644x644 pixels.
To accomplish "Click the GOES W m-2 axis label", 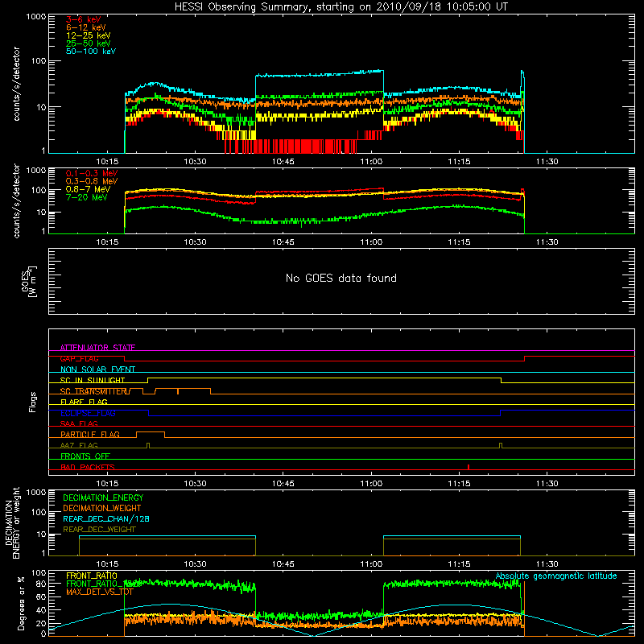I will 29,281.
